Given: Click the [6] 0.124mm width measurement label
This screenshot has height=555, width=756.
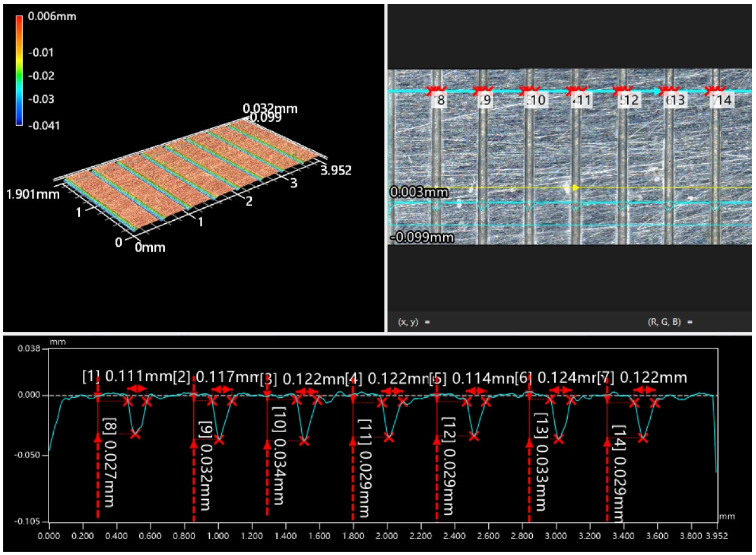Looking at the screenshot, I should coord(557,378).
